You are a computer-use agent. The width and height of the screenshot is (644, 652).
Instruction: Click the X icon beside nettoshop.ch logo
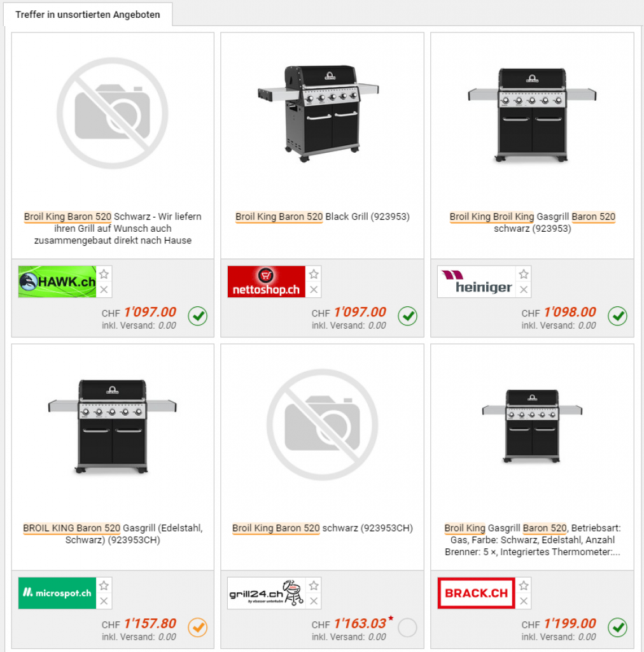314,290
